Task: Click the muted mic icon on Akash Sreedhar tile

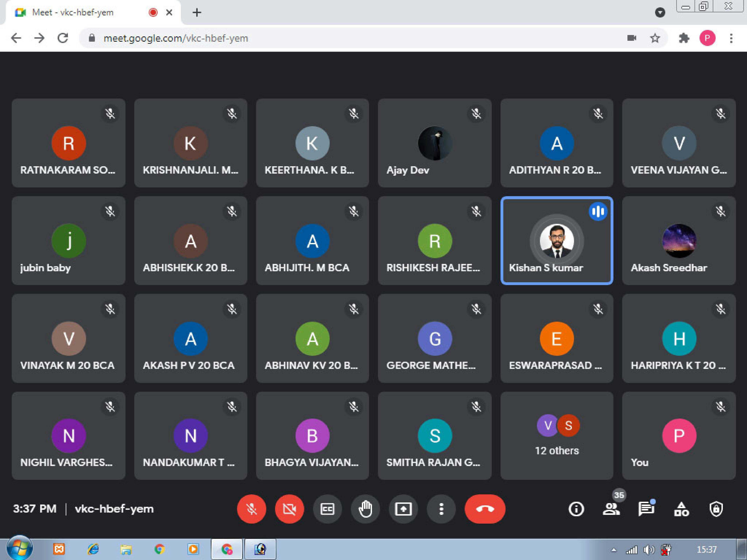Action: click(x=721, y=211)
